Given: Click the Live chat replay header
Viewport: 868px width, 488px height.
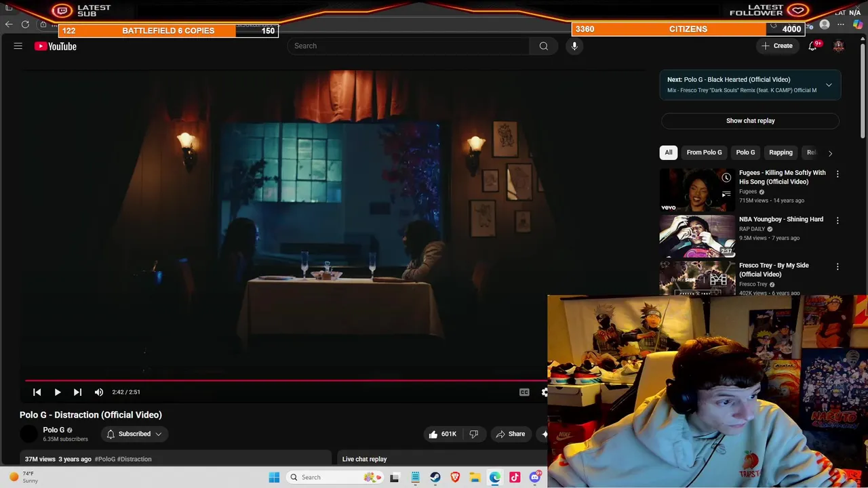Looking at the screenshot, I should point(364,459).
